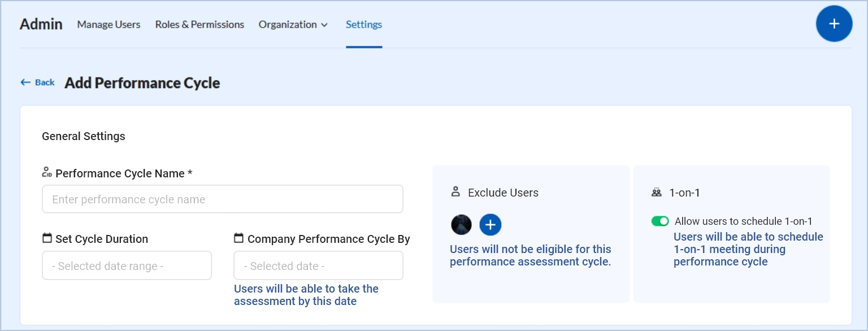
Task: Click the calendar icon next to Company Performance Cycle By
Action: click(238, 238)
